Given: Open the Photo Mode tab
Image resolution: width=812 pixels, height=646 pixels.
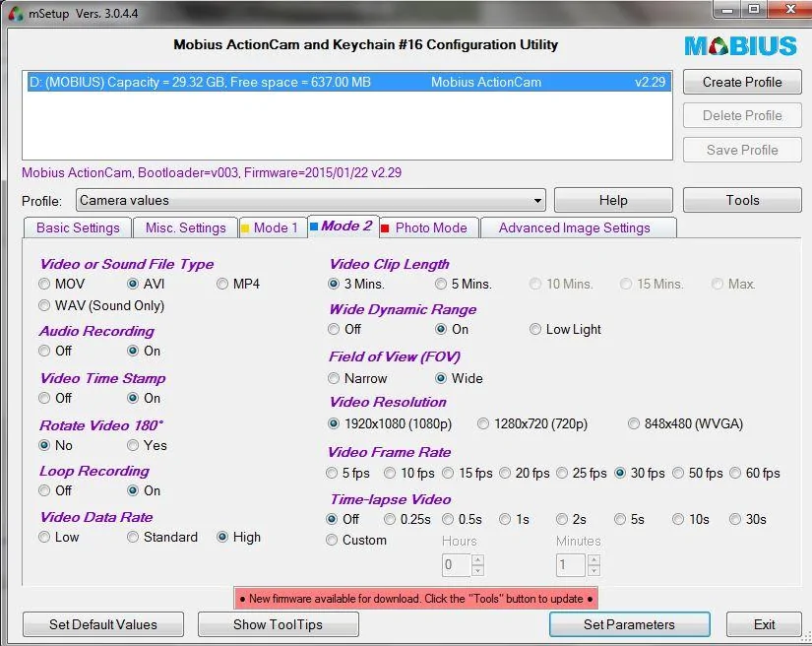Looking at the screenshot, I should 429,227.
